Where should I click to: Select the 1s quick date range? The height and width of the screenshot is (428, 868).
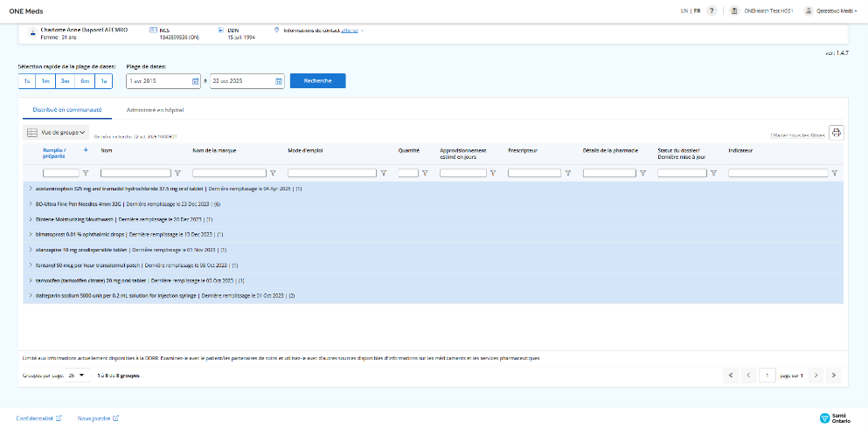[x=27, y=81]
